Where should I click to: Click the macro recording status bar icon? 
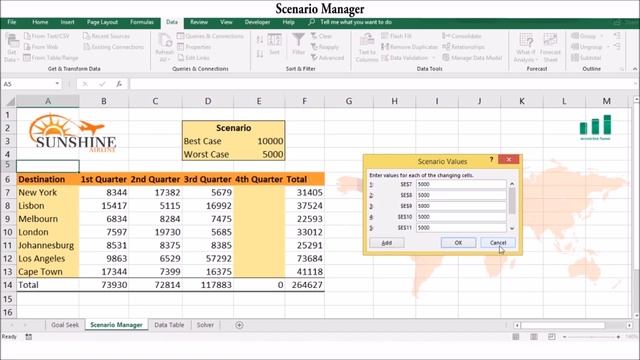[x=29, y=337]
